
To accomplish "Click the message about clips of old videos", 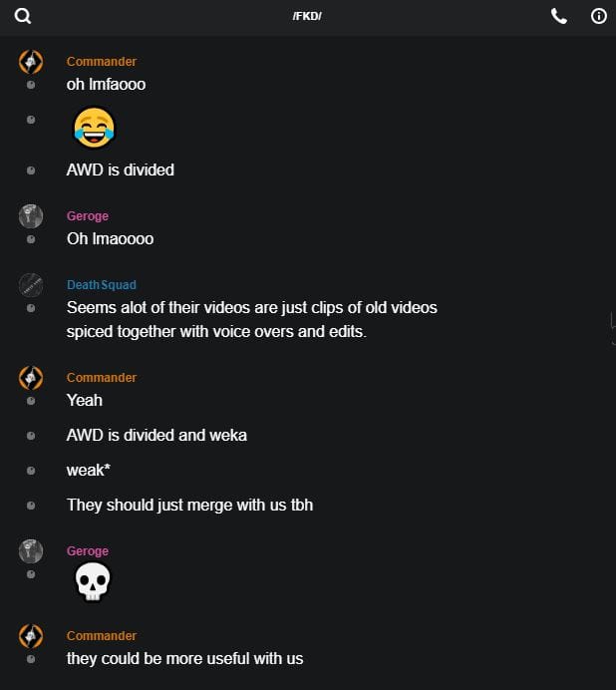I will point(251,319).
